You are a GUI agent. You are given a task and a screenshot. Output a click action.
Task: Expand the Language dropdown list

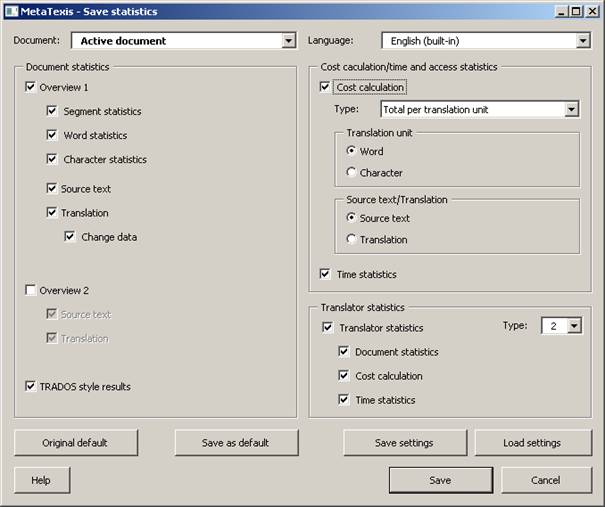(583, 41)
